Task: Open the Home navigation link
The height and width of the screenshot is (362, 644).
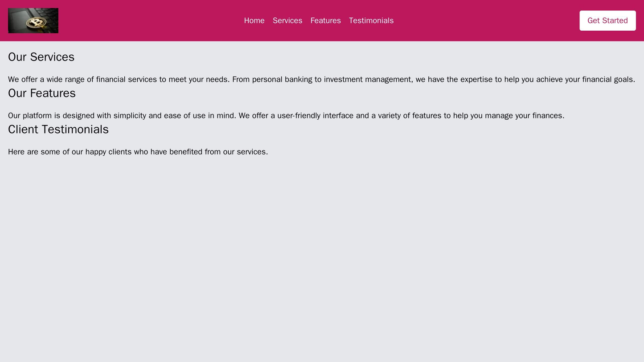Action: [x=254, y=20]
